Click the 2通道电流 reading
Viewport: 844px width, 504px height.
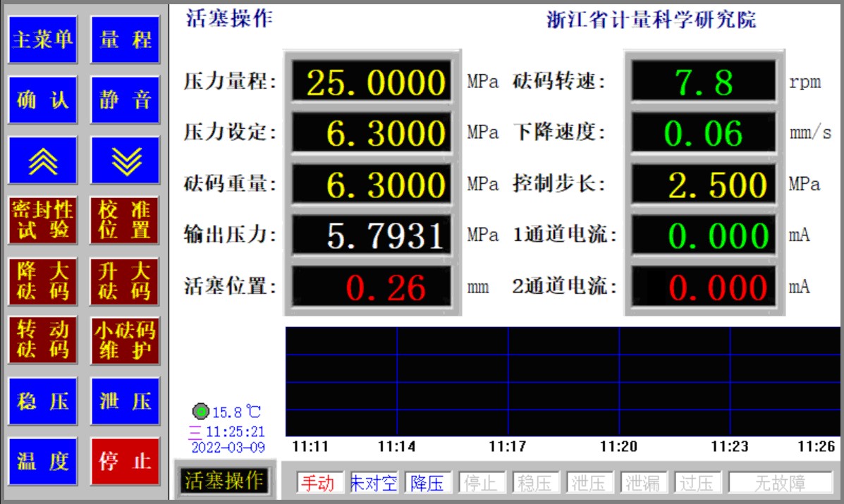(x=704, y=287)
